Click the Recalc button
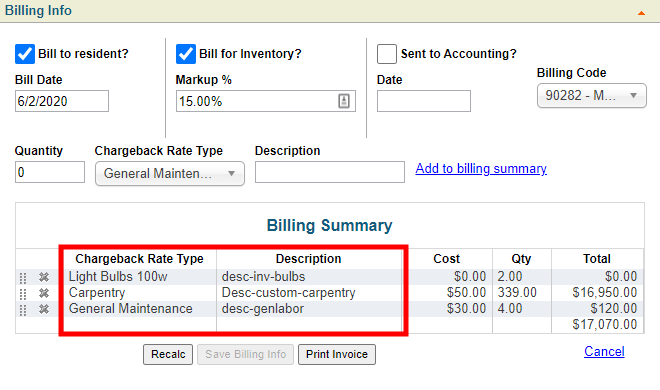The image size is (660, 390). click(x=168, y=354)
